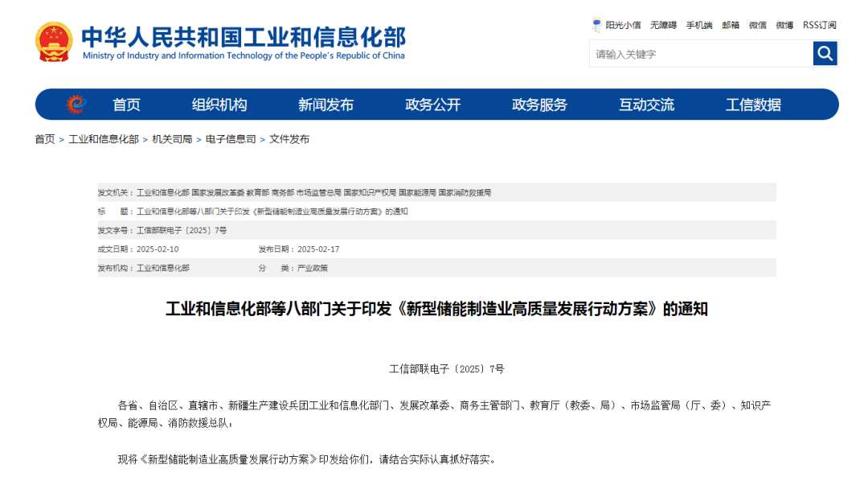Click 文件发布 breadcrumb link

tap(289, 139)
